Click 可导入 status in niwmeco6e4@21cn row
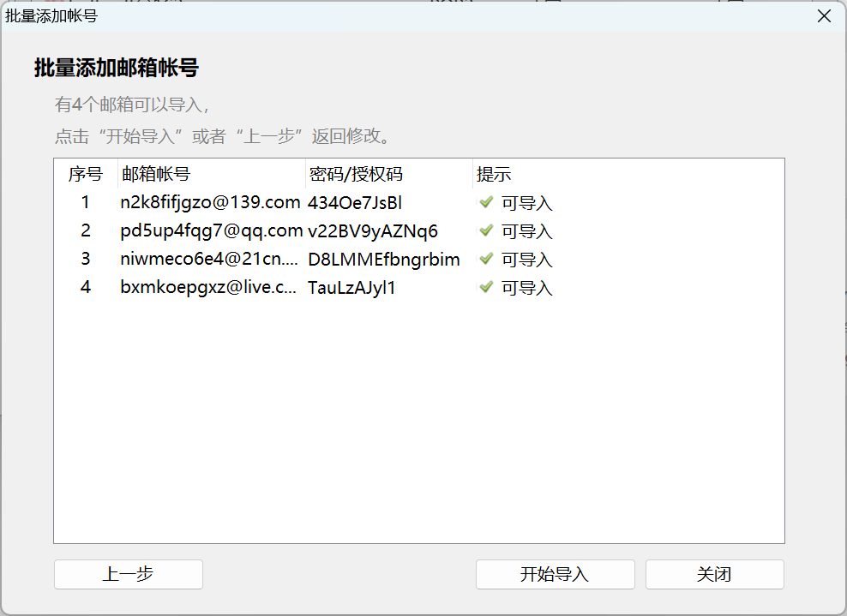This screenshot has width=847, height=616. click(527, 259)
